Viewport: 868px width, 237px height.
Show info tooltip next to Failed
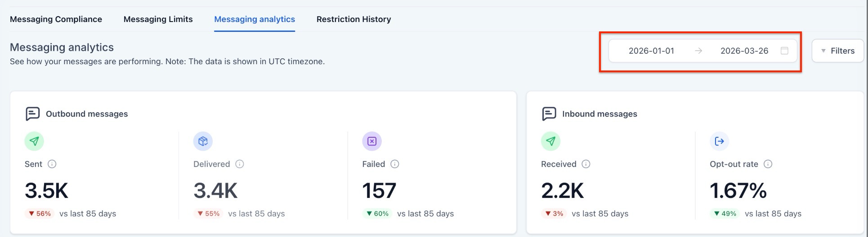click(395, 164)
